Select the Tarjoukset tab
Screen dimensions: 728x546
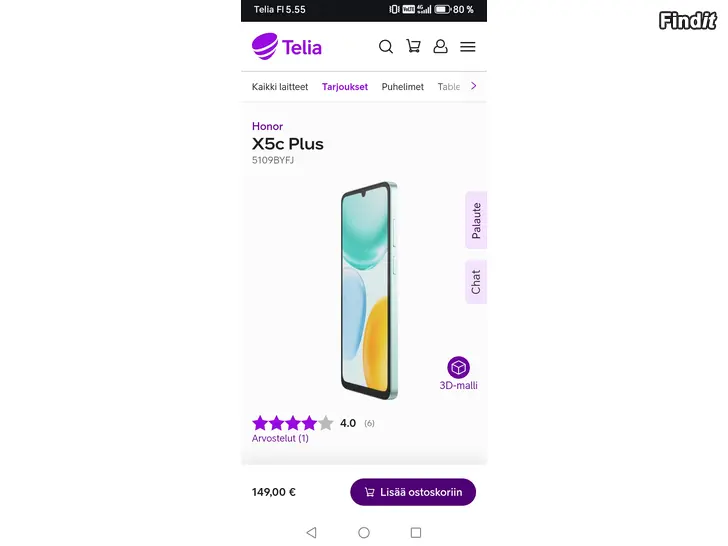(345, 87)
